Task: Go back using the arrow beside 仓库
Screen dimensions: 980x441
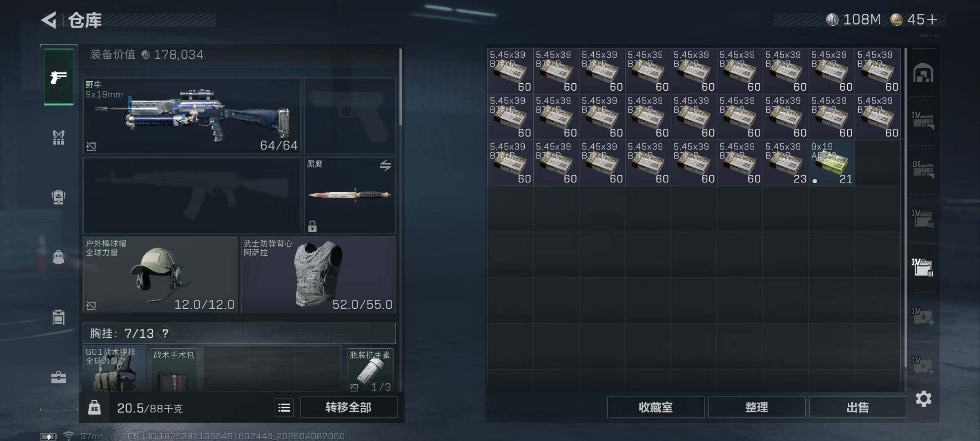Action: [x=49, y=20]
